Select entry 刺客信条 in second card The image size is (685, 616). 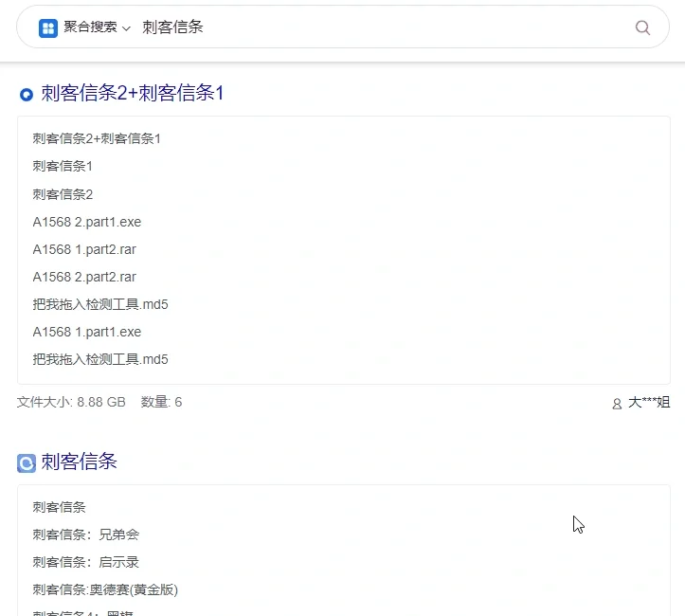point(59,507)
